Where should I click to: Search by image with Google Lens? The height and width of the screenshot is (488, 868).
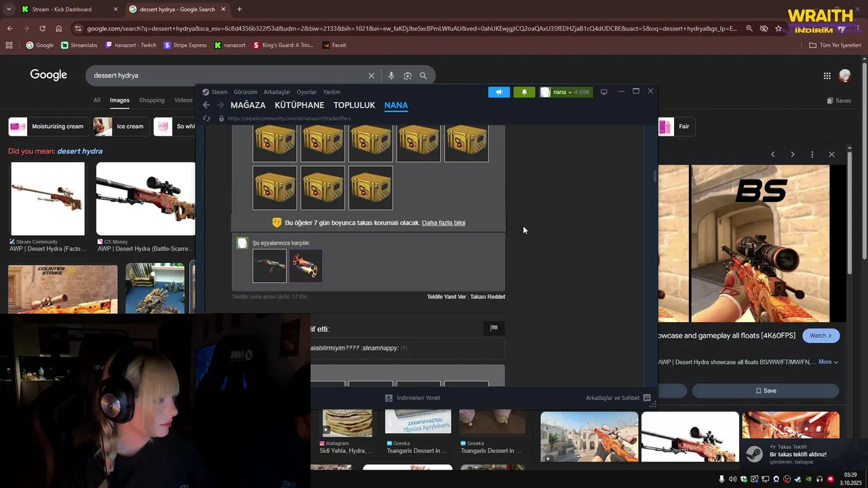(x=408, y=76)
